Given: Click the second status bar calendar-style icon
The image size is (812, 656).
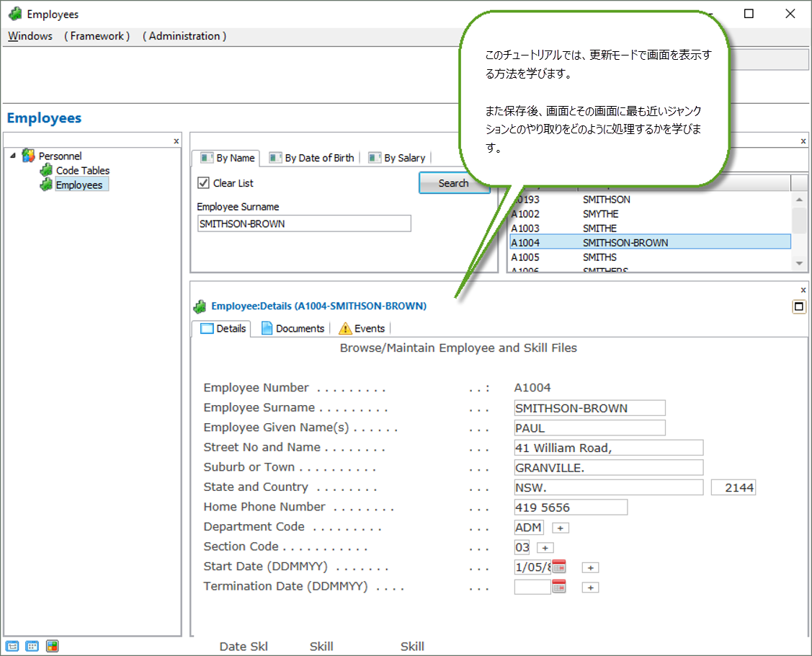Looking at the screenshot, I should click(32, 646).
